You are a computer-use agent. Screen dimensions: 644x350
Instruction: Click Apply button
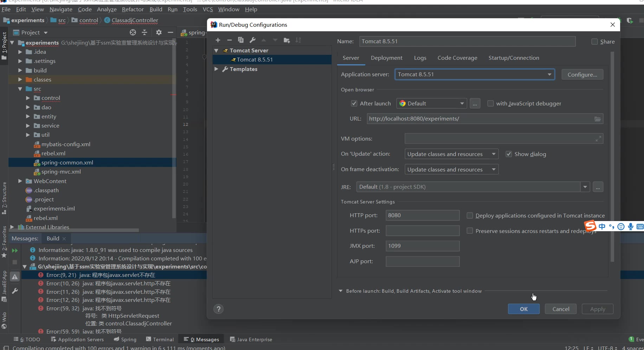pos(598,309)
